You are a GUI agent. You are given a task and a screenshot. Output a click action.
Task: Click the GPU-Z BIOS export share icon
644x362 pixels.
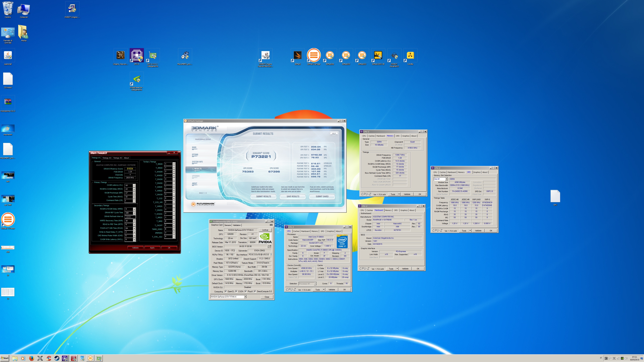tap(269, 246)
